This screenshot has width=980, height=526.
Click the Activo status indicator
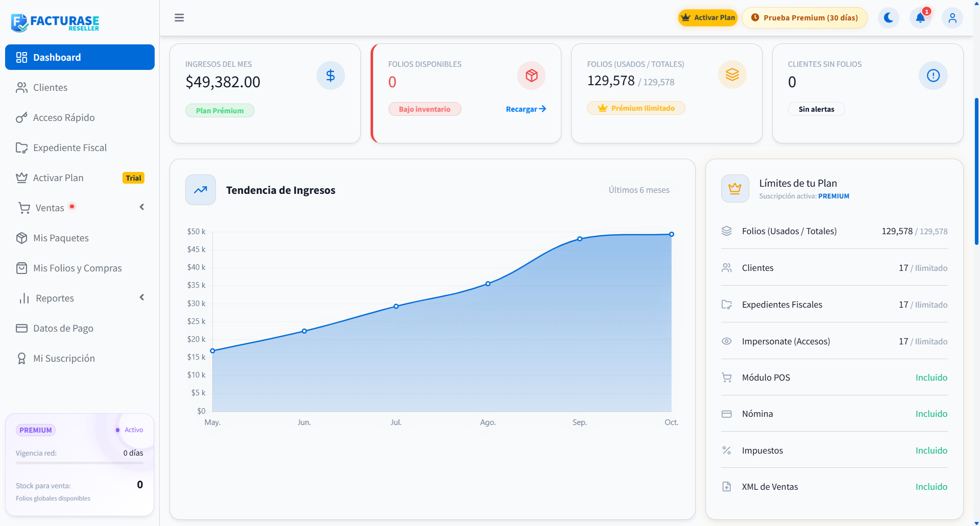tap(130, 430)
